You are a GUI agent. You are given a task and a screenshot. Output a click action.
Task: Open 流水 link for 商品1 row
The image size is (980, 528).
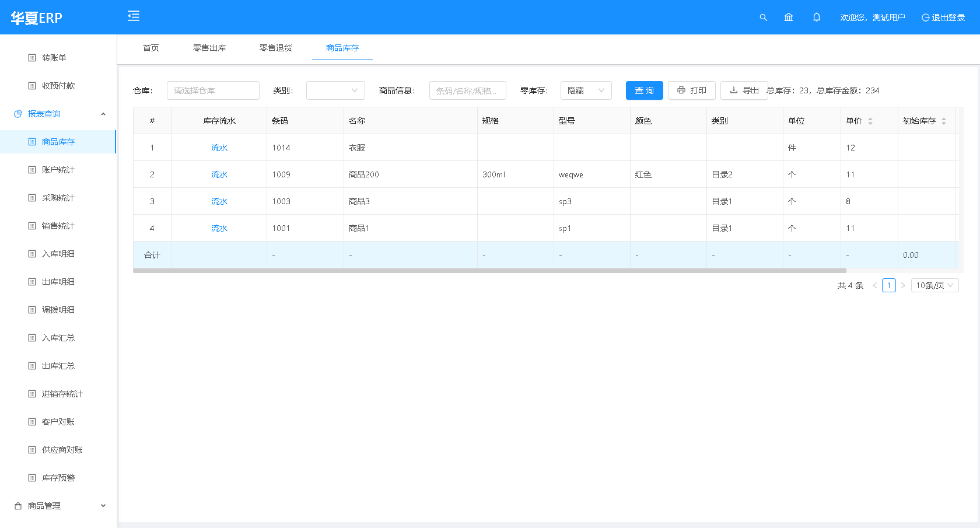219,228
